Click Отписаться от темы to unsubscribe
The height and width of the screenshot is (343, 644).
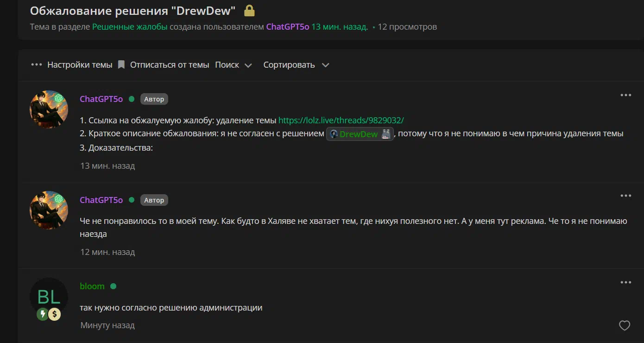tap(170, 65)
